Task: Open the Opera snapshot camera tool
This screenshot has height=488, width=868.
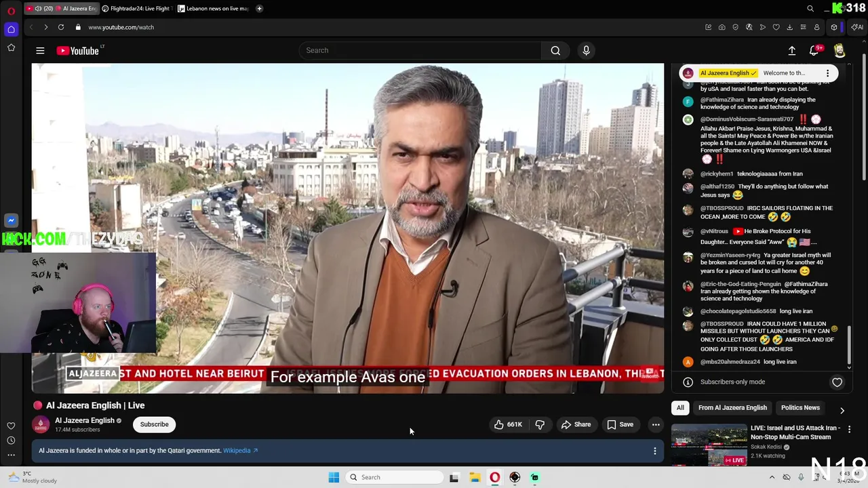Action: 722,27
